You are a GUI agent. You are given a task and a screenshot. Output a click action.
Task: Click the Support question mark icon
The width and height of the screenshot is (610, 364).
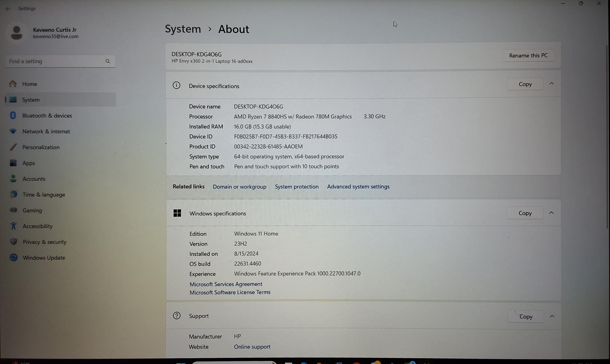[x=177, y=316]
